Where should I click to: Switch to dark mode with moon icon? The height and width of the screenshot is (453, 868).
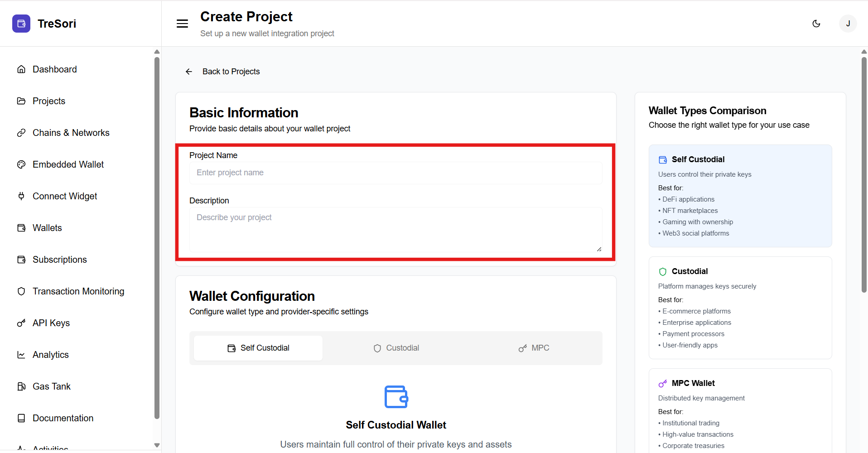[x=816, y=24]
